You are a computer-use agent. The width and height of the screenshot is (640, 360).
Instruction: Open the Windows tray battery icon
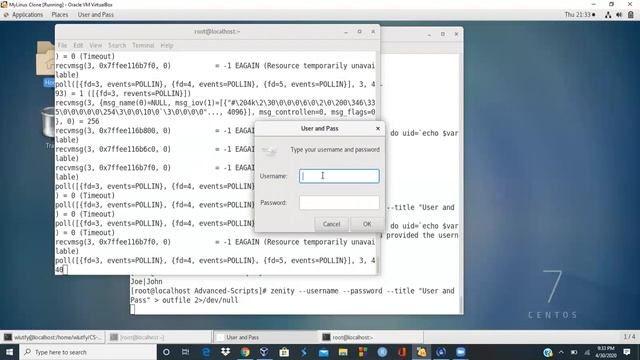pyautogui.click(x=574, y=352)
